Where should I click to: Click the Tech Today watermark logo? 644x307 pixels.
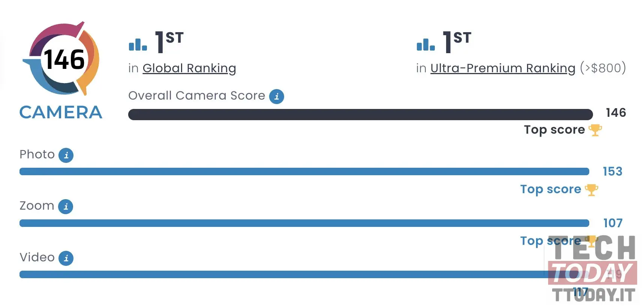(593, 268)
